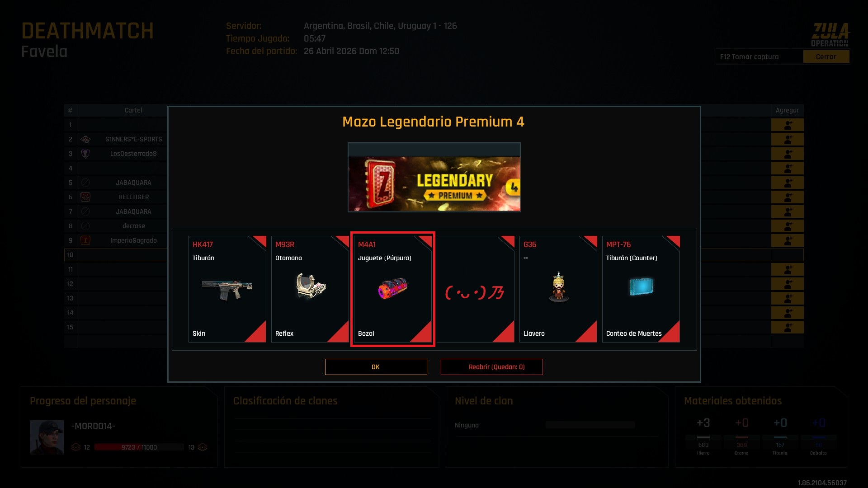Viewport: 868px width, 488px height.
Task: Open the Legendary Premium 4 deck banner
Action: tap(434, 183)
